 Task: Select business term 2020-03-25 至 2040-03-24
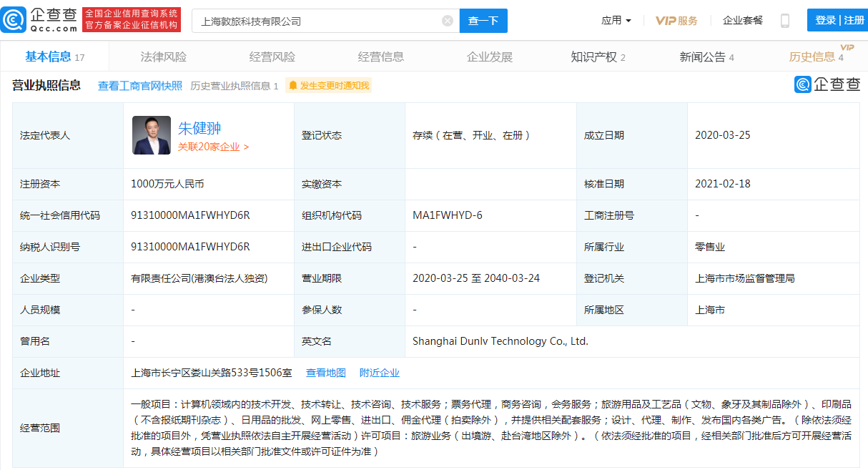(x=476, y=278)
